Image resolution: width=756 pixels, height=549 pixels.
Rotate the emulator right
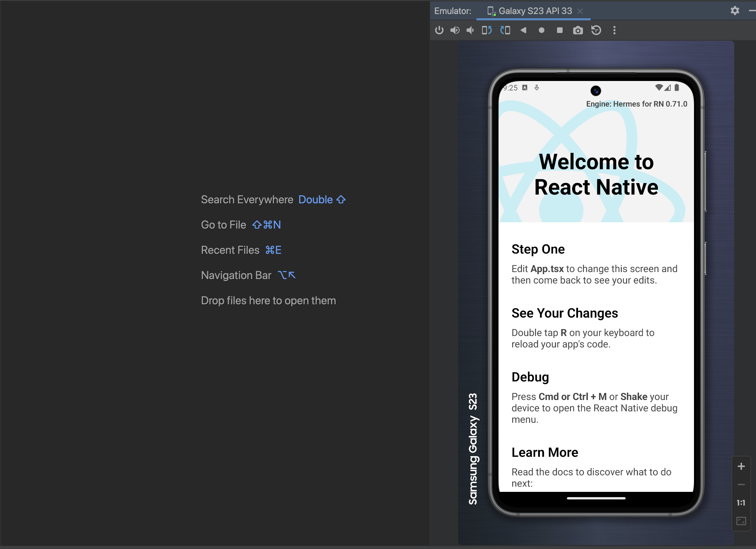click(x=505, y=30)
